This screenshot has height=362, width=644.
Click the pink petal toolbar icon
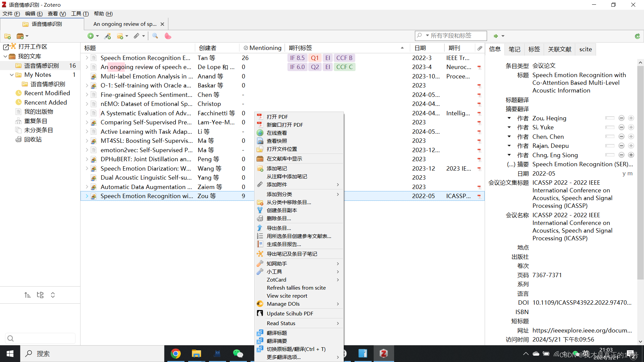(x=168, y=36)
